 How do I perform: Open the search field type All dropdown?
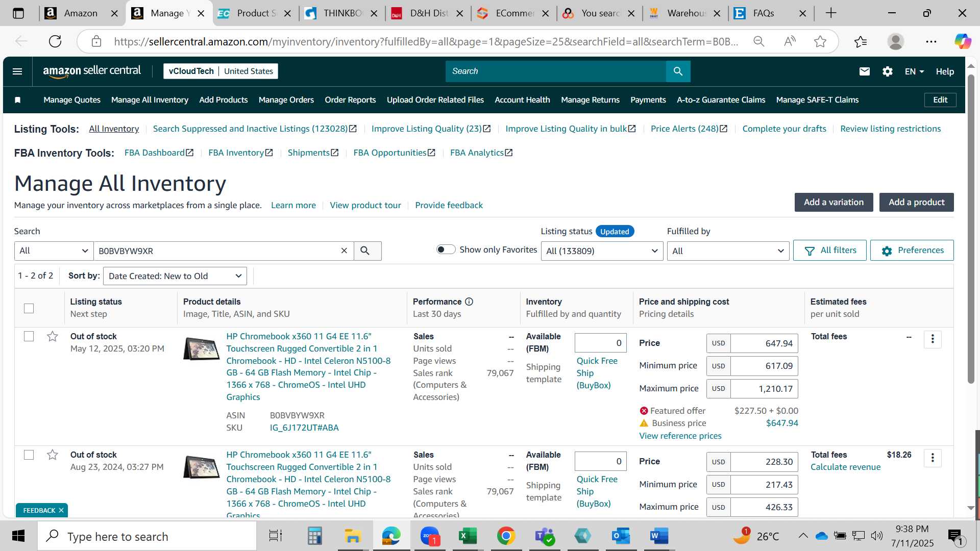[x=54, y=251]
